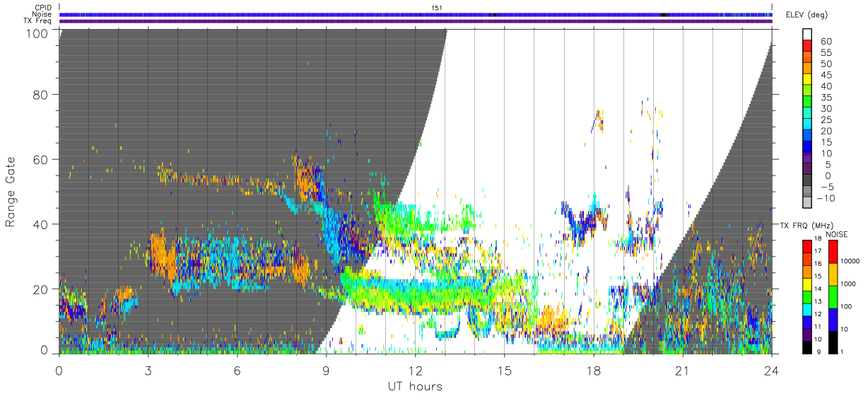
Task: Click TX FRQ legend label 13
Action: point(818,301)
